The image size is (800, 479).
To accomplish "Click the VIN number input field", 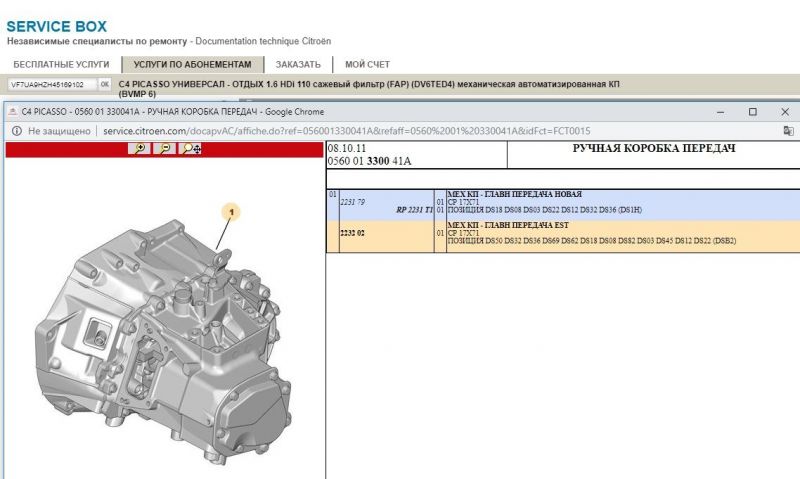I will 52,85.
